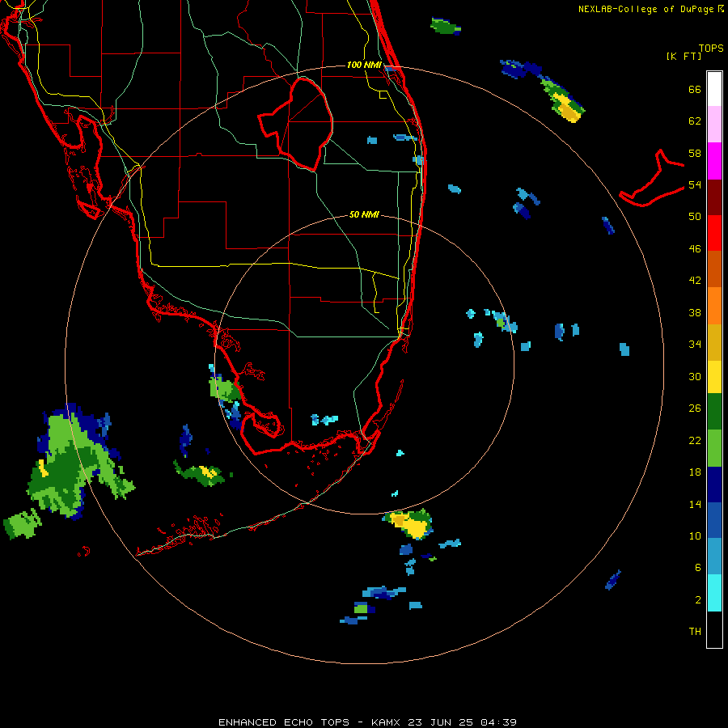This screenshot has height=728, width=728.
Task: Select the black TH threshold swatch
Action: coord(714,629)
